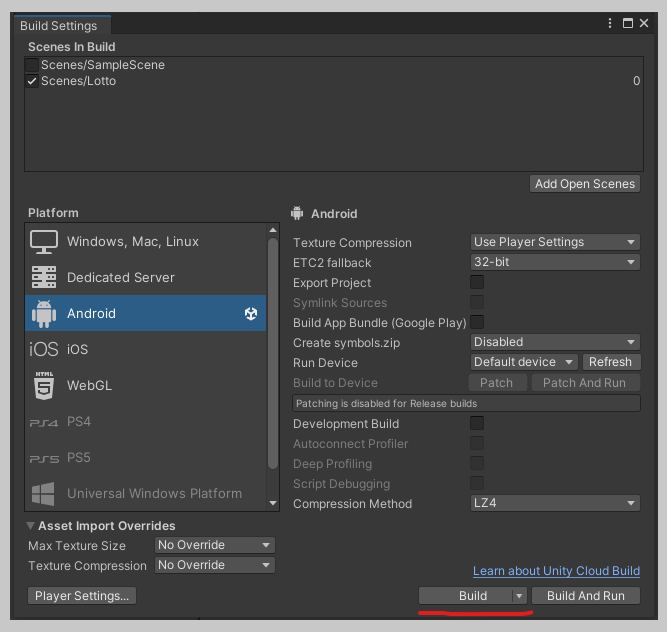
Task: Click the large iOS platform icon
Action: pyautogui.click(x=43, y=349)
